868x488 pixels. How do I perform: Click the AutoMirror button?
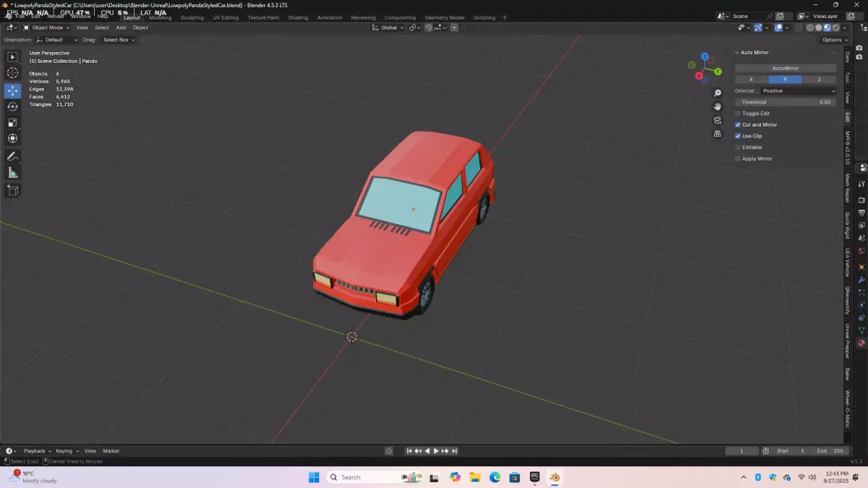[x=786, y=68]
